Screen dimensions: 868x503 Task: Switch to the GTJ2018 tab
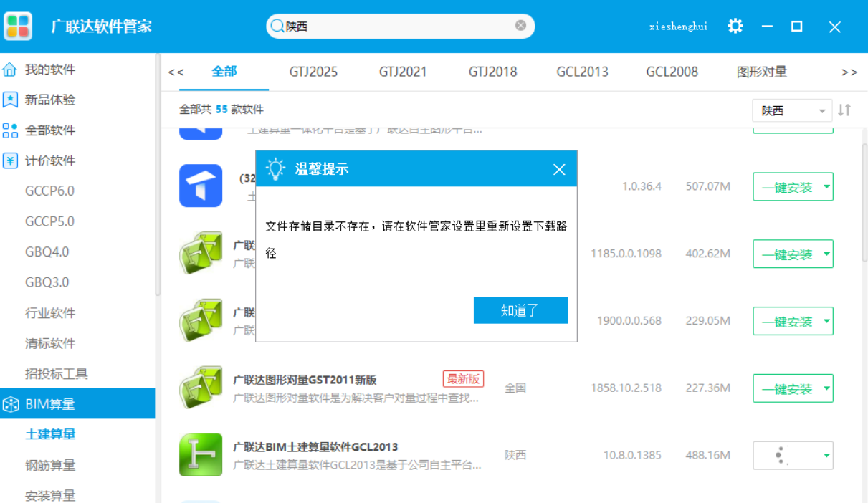[x=492, y=72]
